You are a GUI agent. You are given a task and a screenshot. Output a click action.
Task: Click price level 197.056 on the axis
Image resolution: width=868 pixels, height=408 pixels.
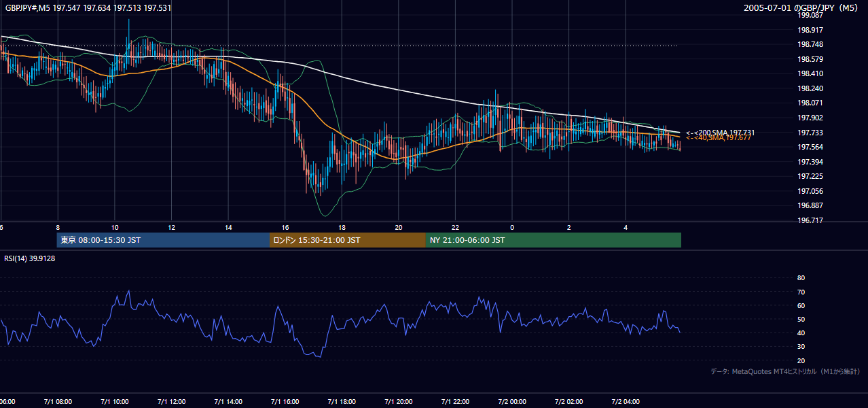(810, 191)
